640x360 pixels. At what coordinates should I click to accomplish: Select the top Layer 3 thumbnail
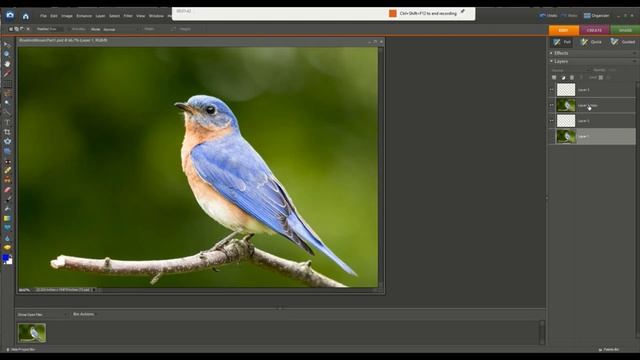566,90
